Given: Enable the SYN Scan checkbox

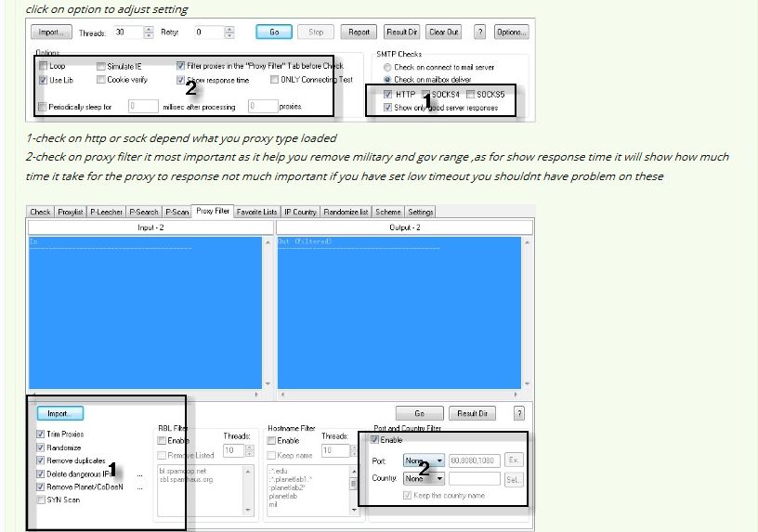Looking at the screenshot, I should 41,500.
